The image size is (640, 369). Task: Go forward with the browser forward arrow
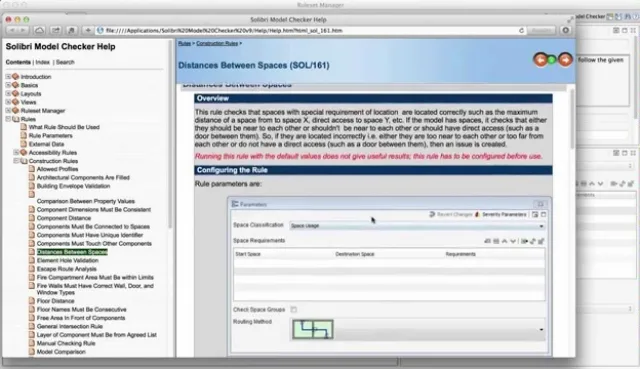[22, 31]
